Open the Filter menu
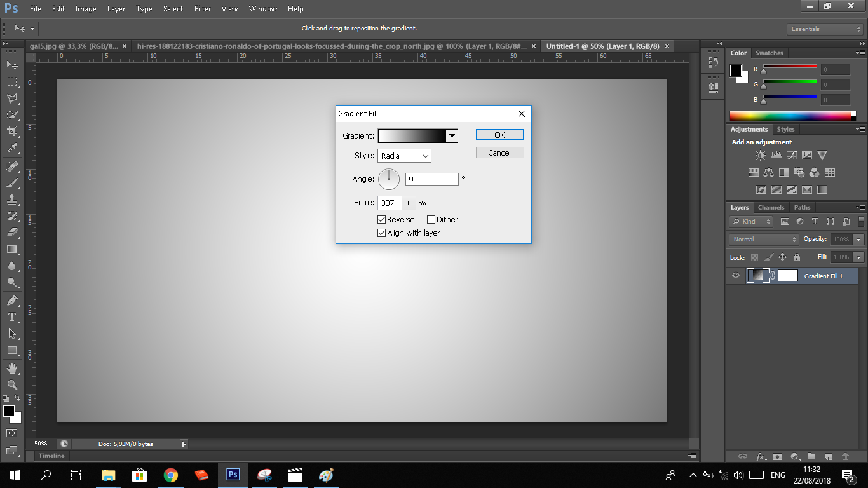Viewport: 868px width, 488px height. tap(203, 9)
